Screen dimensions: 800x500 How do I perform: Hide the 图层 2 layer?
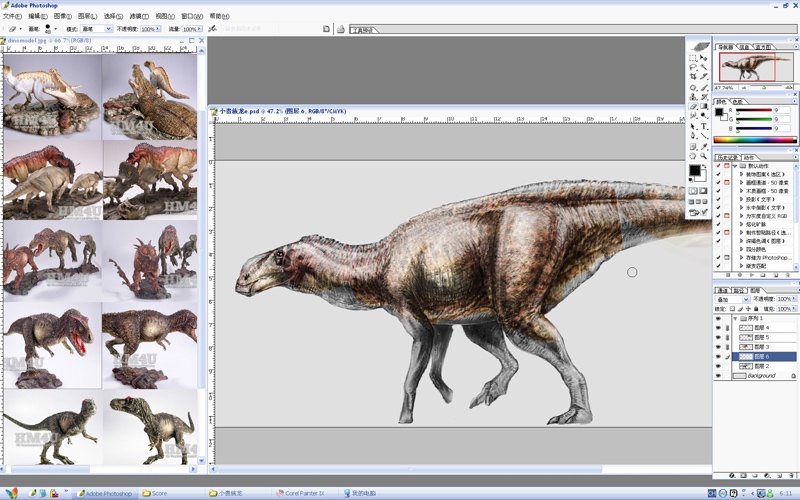coord(718,366)
